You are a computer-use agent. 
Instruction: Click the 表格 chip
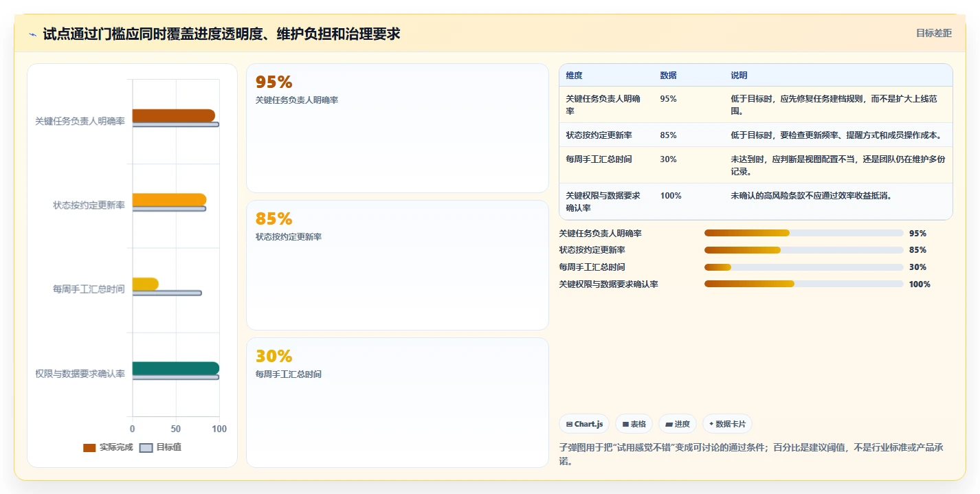tap(634, 424)
